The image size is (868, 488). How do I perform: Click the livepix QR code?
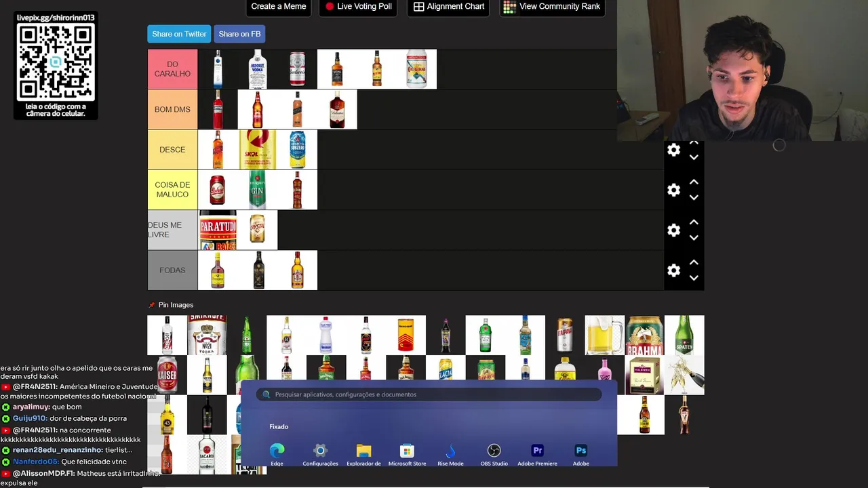[x=56, y=62]
